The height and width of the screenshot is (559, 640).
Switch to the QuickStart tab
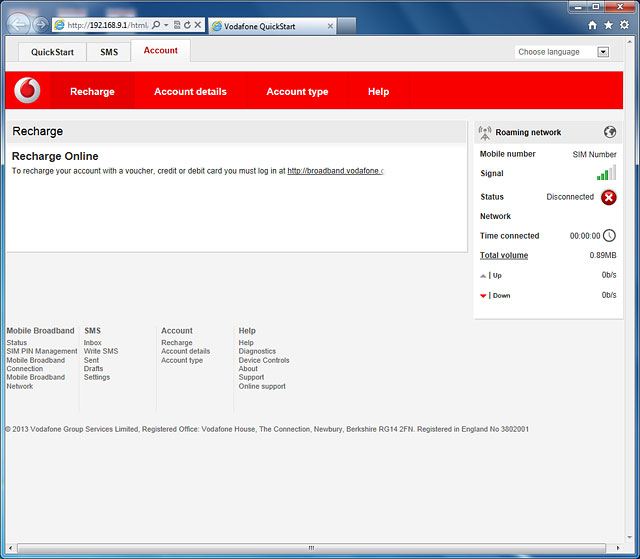pos(52,52)
